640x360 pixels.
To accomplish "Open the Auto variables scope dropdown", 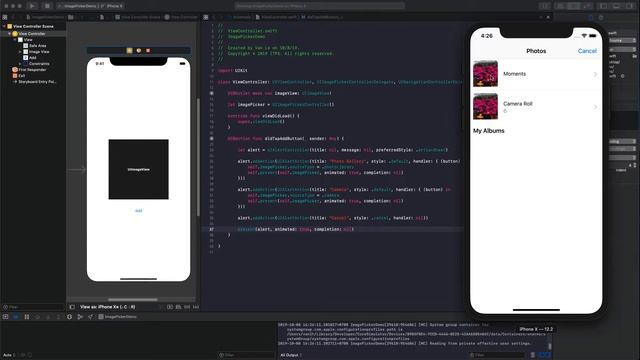I will click(x=9, y=355).
